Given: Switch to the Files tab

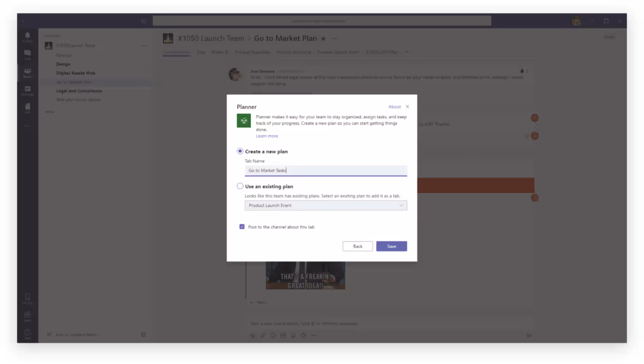Looking at the screenshot, I should click(x=201, y=52).
